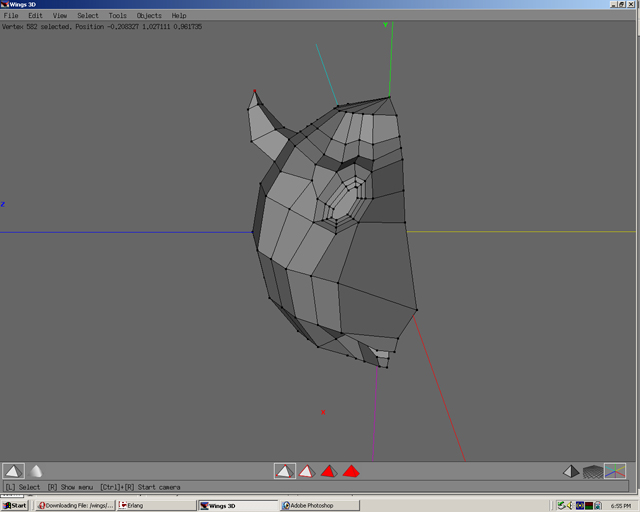The width and height of the screenshot is (640, 512).
Task: Switch to Downloading File taskbar window
Action: pyautogui.click(x=75, y=505)
